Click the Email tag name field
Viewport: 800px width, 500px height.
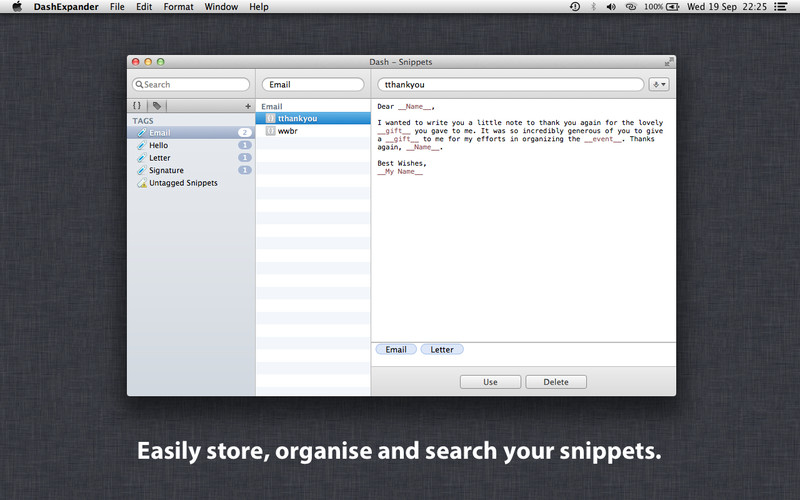(313, 85)
